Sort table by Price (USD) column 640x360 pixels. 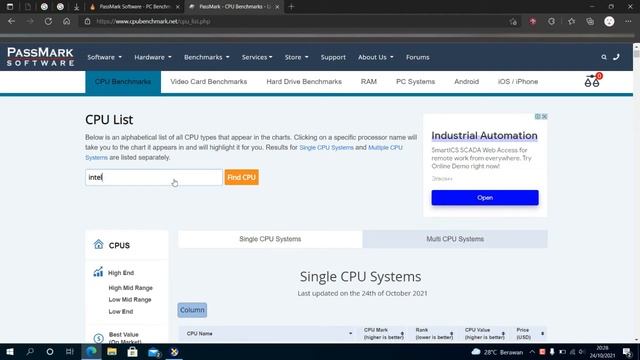[530, 333]
